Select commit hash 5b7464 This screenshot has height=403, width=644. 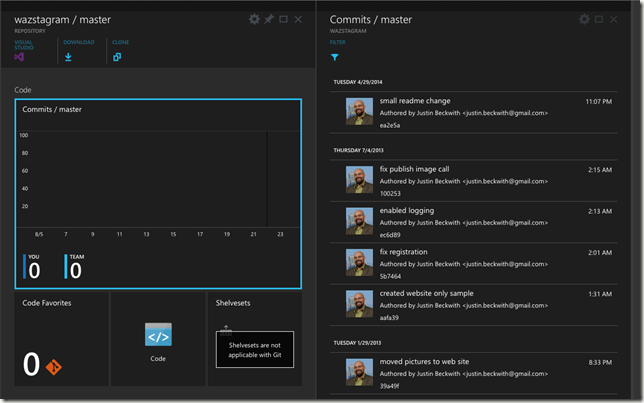coord(390,276)
